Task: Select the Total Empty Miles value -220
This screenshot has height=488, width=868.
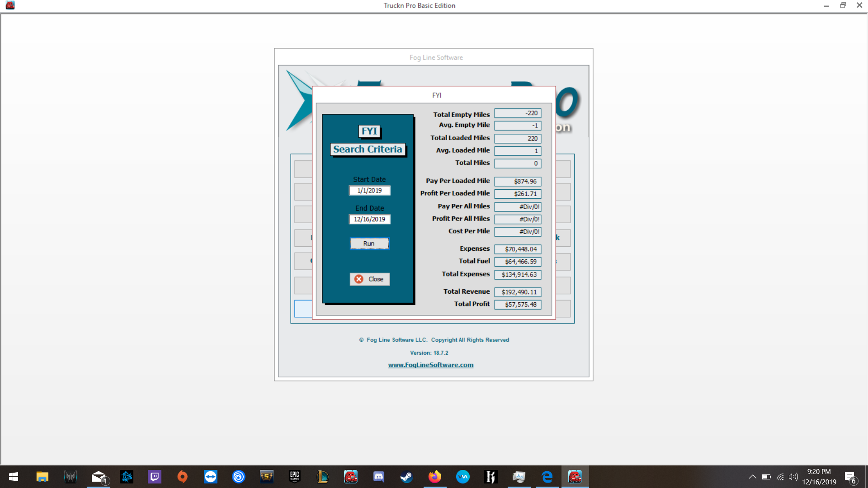Action: click(x=518, y=113)
